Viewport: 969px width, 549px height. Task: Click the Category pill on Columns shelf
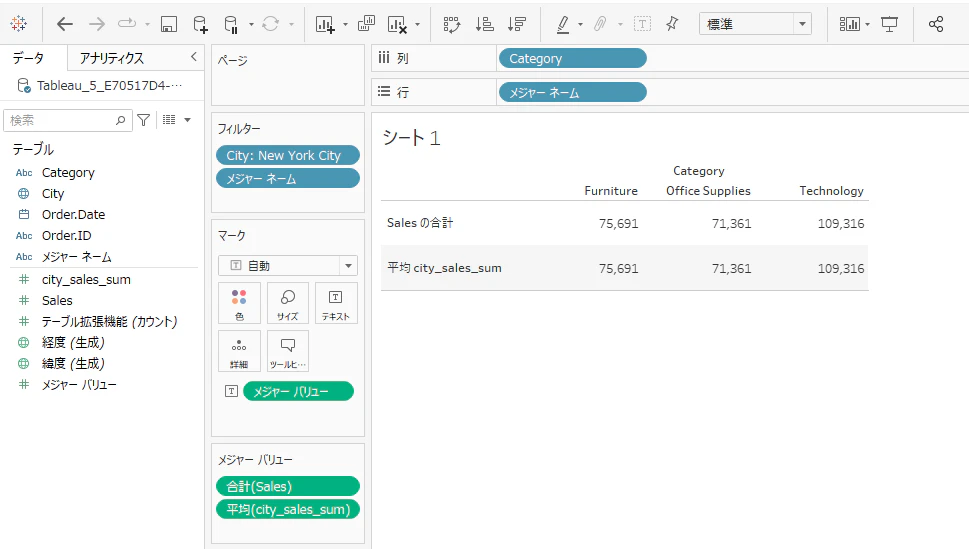coord(572,58)
